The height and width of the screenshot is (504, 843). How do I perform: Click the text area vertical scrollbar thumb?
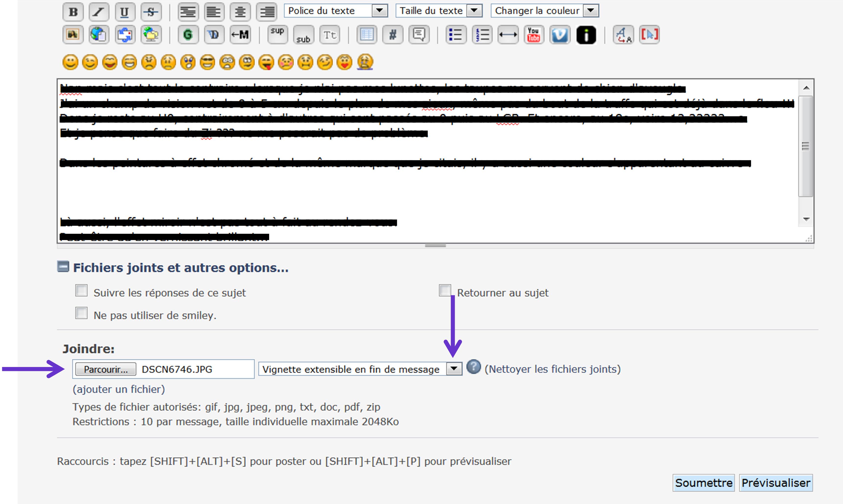[x=806, y=146]
